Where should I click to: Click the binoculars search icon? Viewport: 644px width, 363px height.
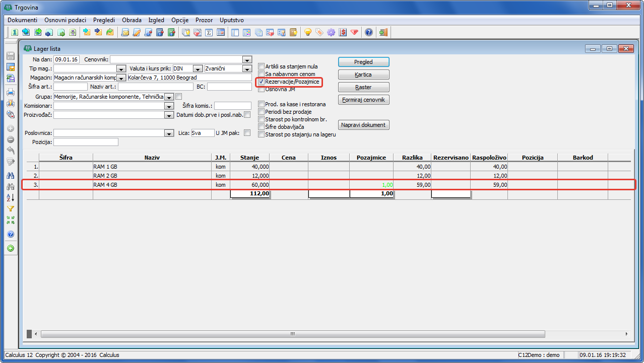pos(10,176)
